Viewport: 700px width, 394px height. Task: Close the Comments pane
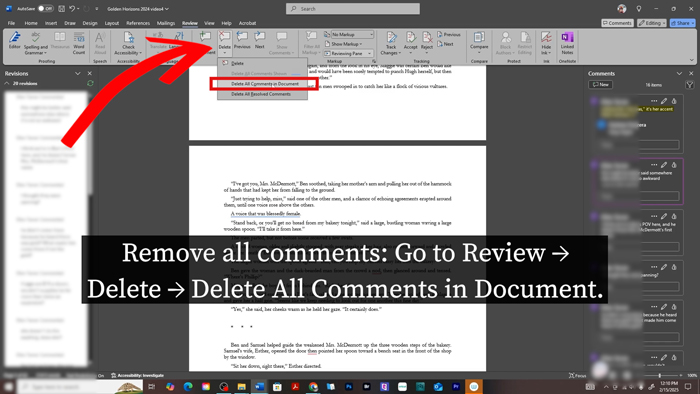691,73
